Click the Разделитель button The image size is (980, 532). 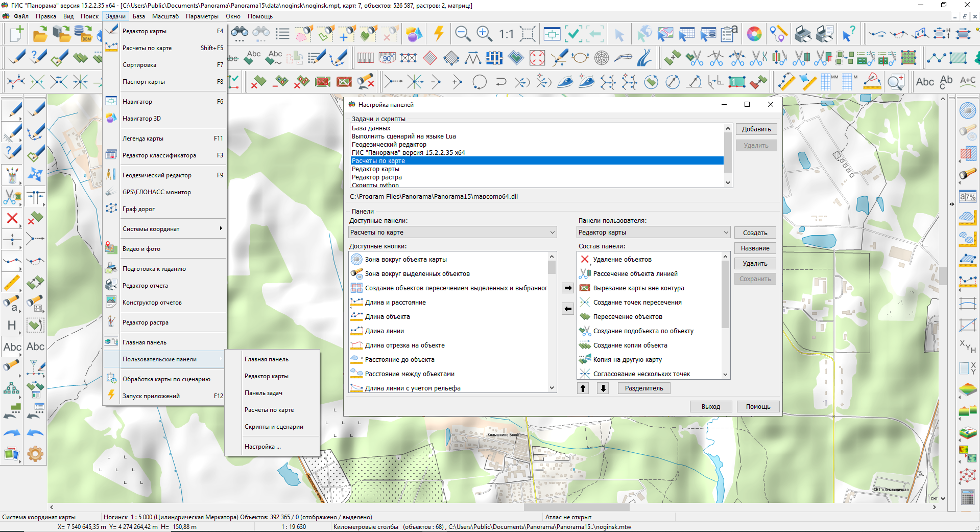pos(643,388)
